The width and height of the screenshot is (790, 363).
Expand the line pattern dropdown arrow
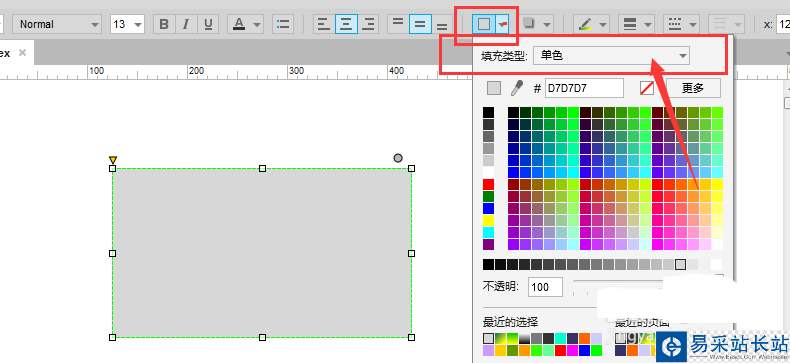click(693, 24)
